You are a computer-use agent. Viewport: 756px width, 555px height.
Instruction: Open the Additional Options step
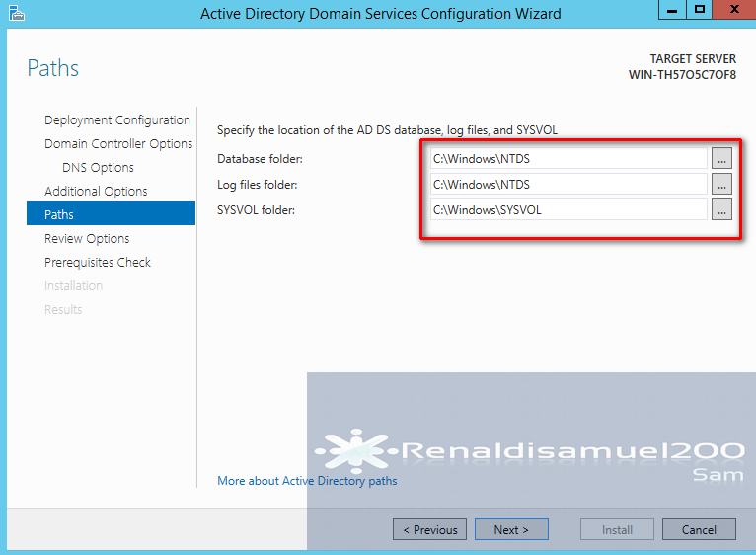click(x=96, y=191)
